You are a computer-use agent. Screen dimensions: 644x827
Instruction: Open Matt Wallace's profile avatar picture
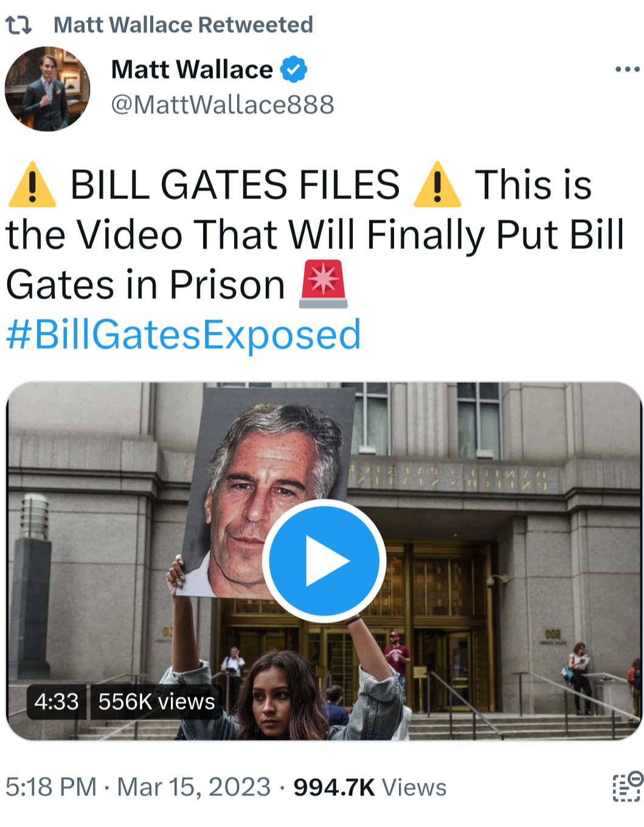[x=47, y=89]
